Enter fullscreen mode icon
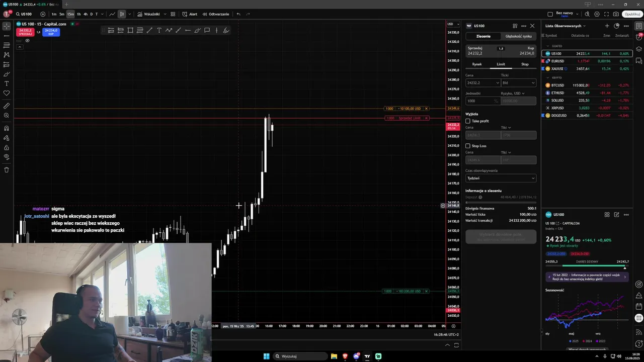The width and height of the screenshot is (644, 362). coord(607,14)
